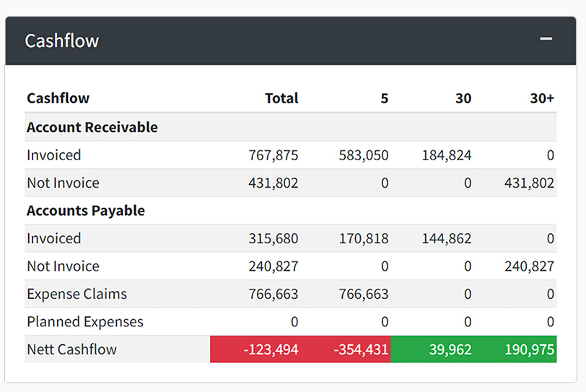Click the Cashflow panel title
This screenshot has height=392, width=586.
(x=61, y=40)
